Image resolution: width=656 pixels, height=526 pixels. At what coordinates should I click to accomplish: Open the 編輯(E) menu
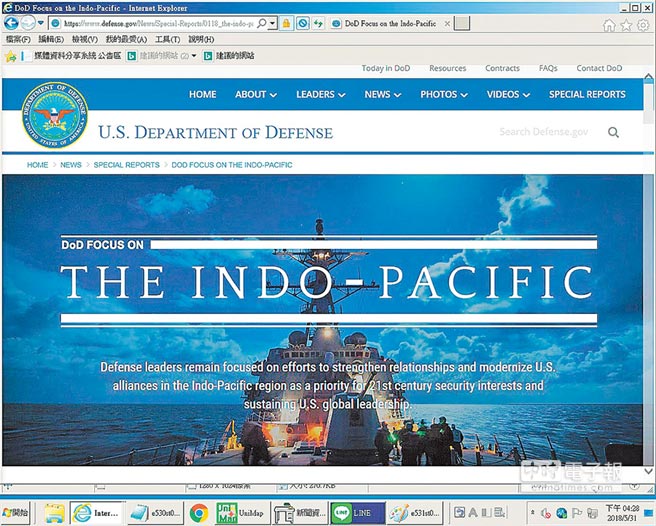point(51,39)
